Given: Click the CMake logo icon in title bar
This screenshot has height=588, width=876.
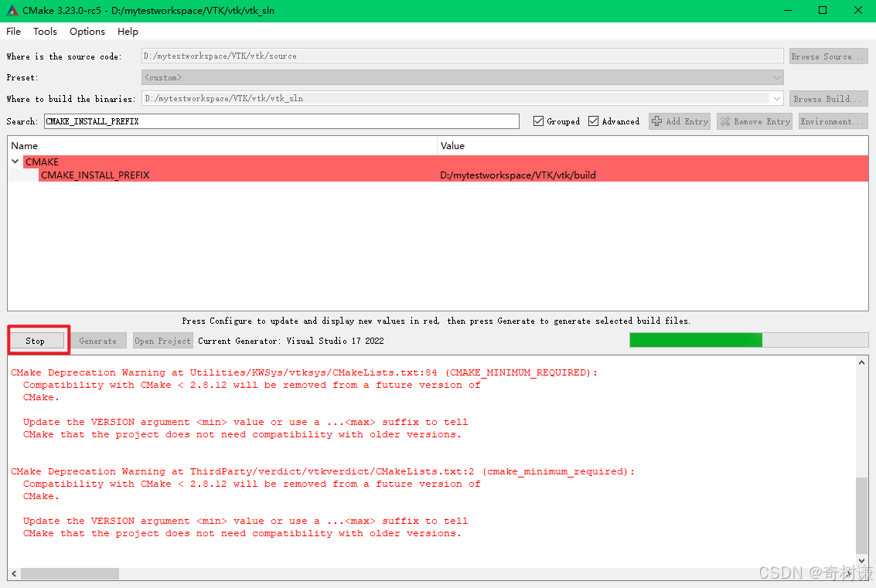Looking at the screenshot, I should click(x=12, y=10).
